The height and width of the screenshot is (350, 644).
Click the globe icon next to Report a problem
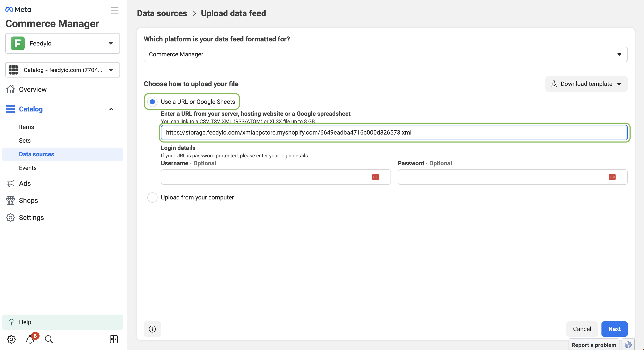click(628, 345)
